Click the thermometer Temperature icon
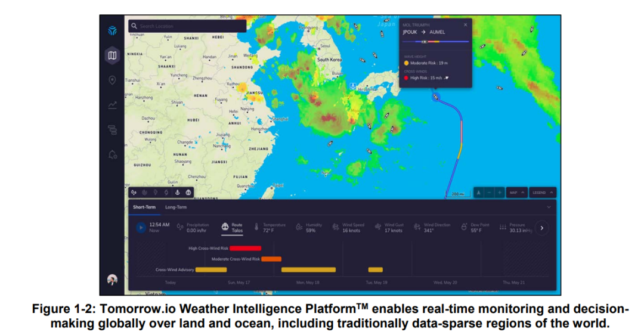The image size is (644, 335). coord(256,227)
